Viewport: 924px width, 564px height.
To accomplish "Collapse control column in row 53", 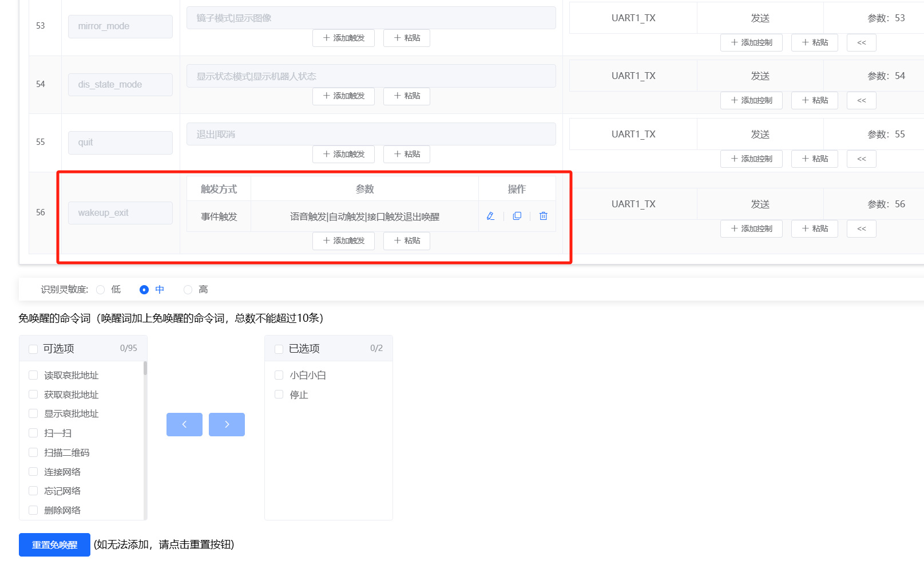I will [862, 42].
